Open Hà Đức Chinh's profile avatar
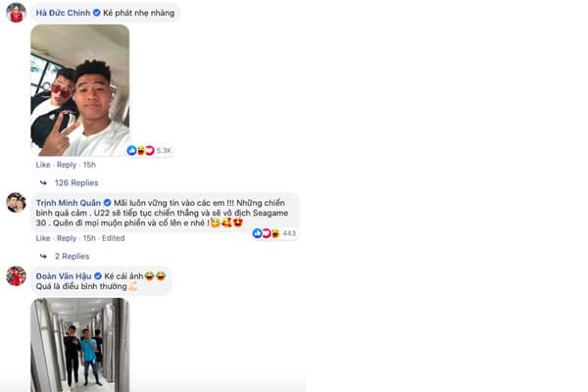 16,13
